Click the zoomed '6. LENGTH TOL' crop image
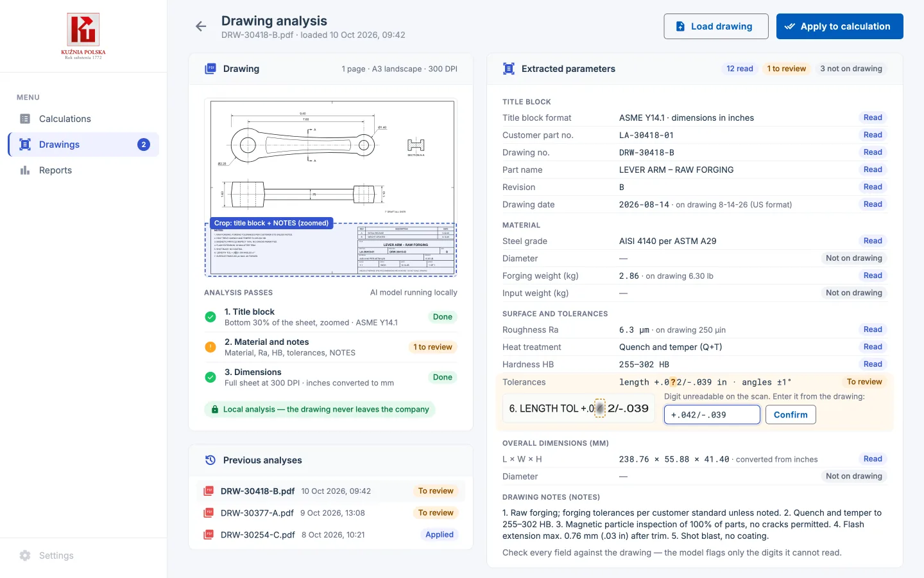 pos(579,408)
